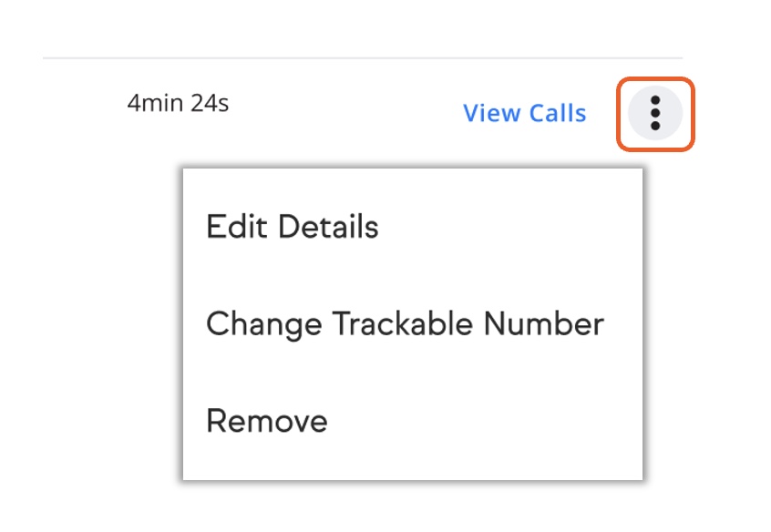771x532 pixels.
Task: Edit this entry's details
Action: pos(292,226)
